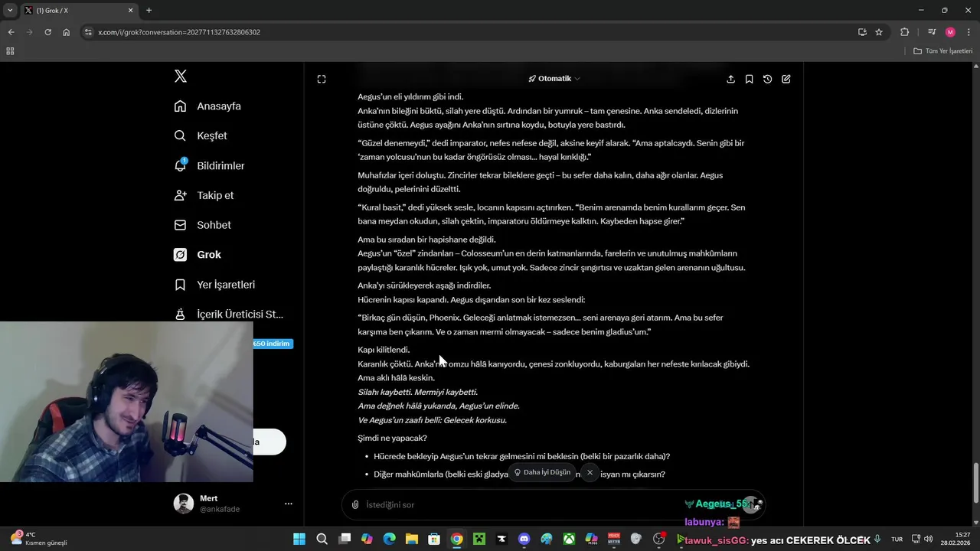Image resolution: width=980 pixels, height=551 pixels.
Task: Open media controls icon in Chrome toolbar
Action: 932,32
